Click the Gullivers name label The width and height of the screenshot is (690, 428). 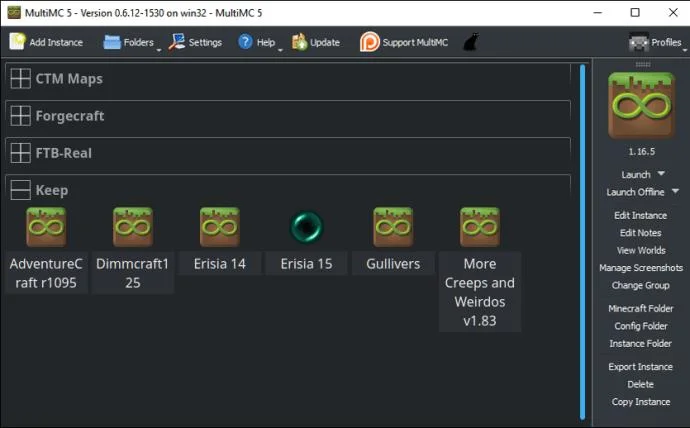(393, 263)
